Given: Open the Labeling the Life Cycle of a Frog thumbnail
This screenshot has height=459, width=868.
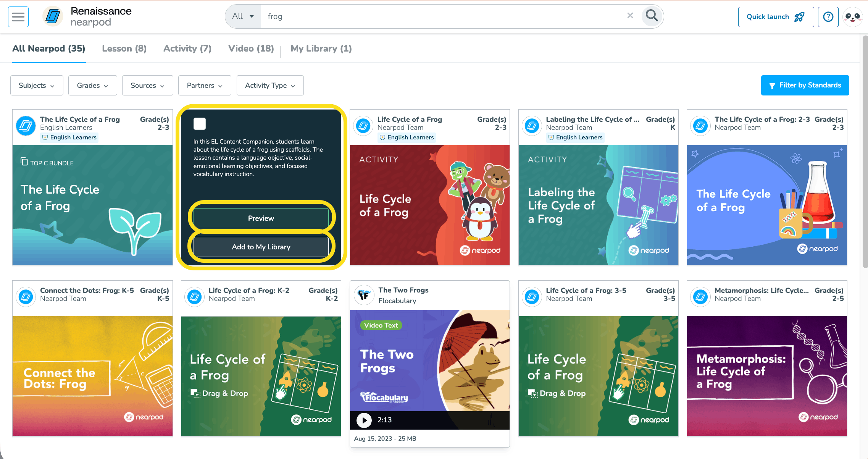Looking at the screenshot, I should (x=598, y=205).
